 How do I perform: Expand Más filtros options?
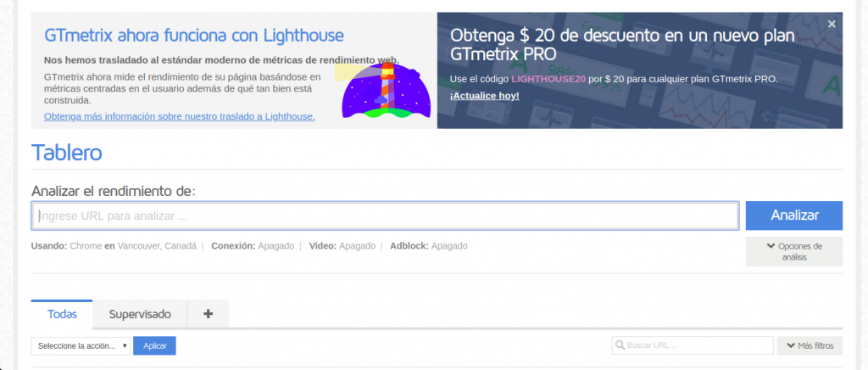(810, 345)
